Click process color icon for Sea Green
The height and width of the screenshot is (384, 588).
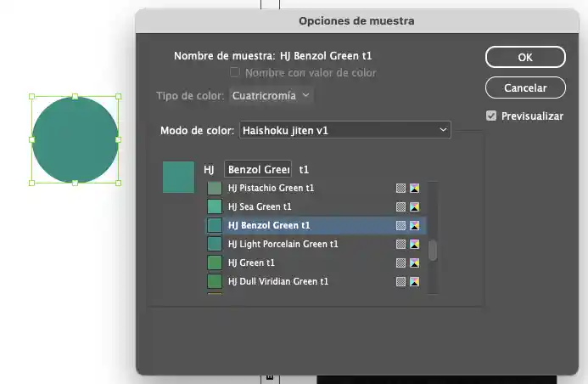[x=400, y=206]
